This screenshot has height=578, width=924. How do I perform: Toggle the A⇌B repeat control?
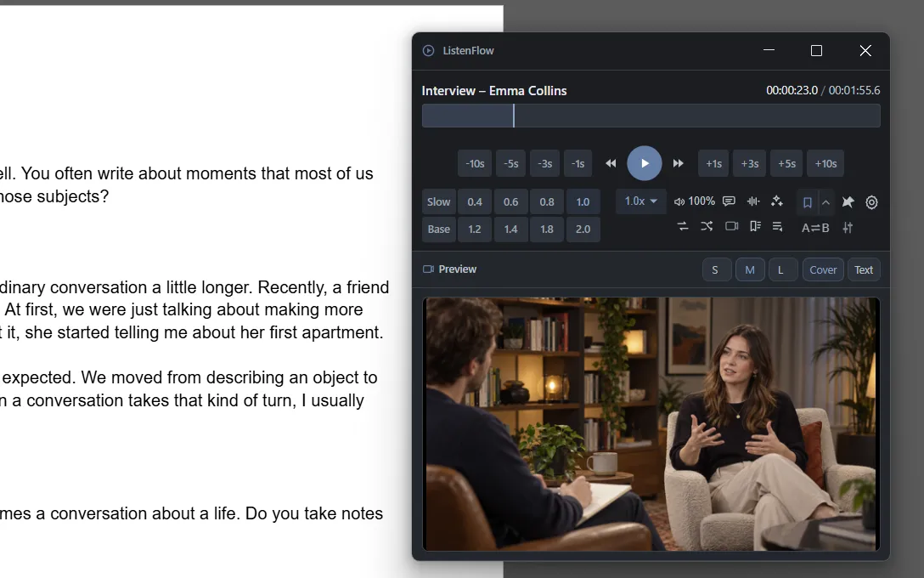815,228
